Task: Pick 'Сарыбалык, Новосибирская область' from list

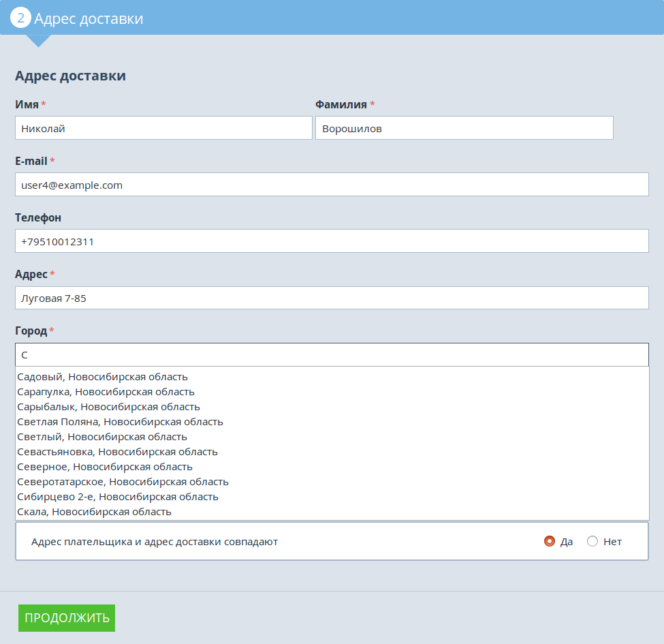Action: tap(109, 407)
